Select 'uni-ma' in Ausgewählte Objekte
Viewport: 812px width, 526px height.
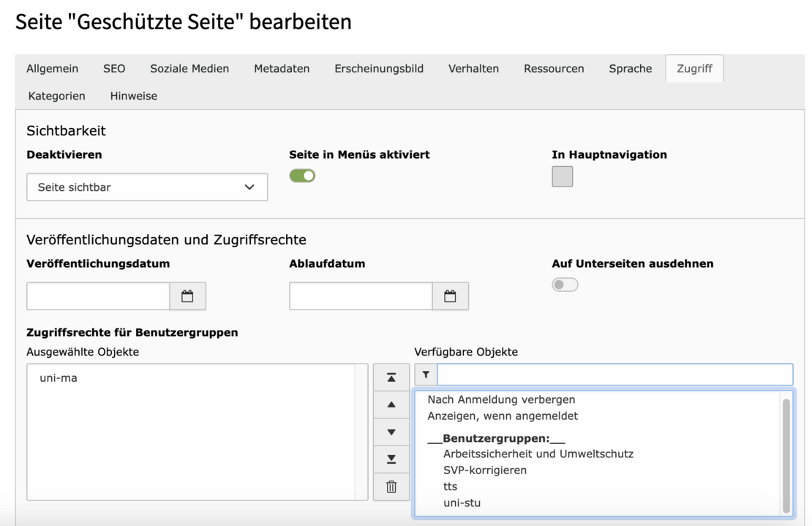point(59,378)
